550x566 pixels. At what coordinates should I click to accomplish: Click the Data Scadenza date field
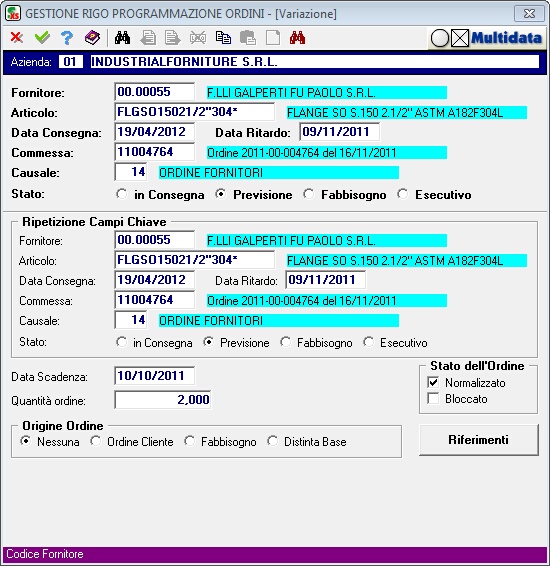[154, 376]
